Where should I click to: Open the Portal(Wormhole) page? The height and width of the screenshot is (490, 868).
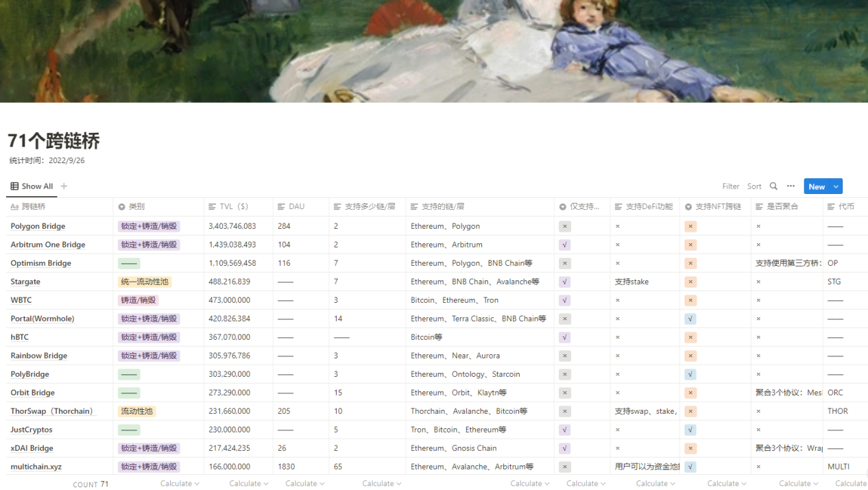click(x=43, y=319)
